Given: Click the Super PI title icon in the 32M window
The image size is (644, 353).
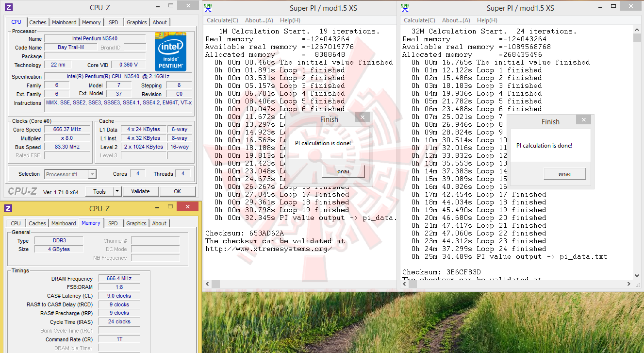Looking at the screenshot, I should (x=405, y=8).
